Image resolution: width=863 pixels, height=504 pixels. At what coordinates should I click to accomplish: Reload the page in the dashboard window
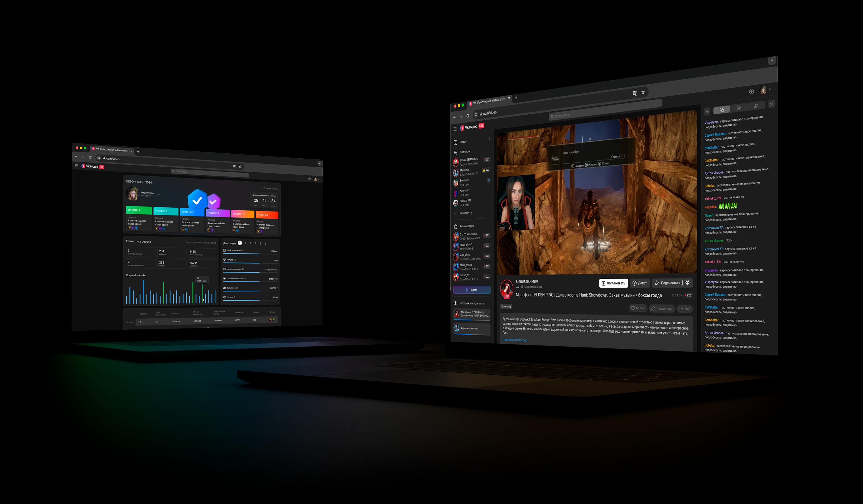click(90, 157)
